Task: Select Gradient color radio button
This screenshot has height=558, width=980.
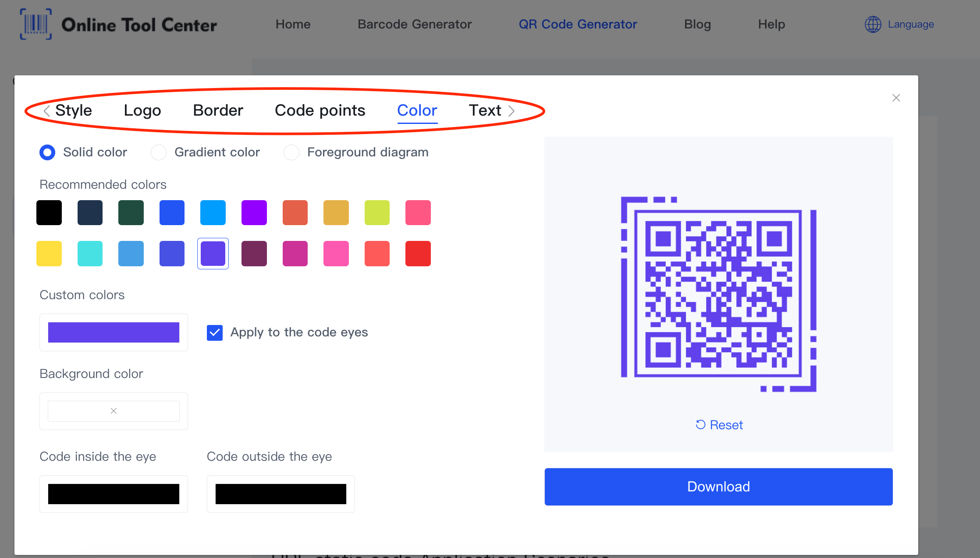Action: [x=160, y=152]
